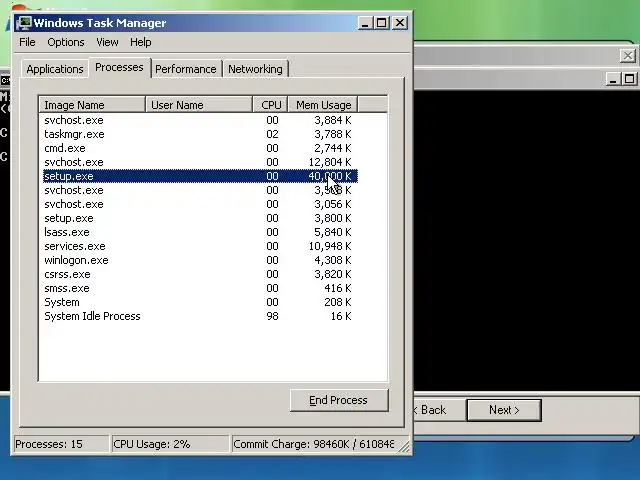Click the Task Manager title bar icon
This screenshot has height=480, width=640.
[x=24, y=22]
